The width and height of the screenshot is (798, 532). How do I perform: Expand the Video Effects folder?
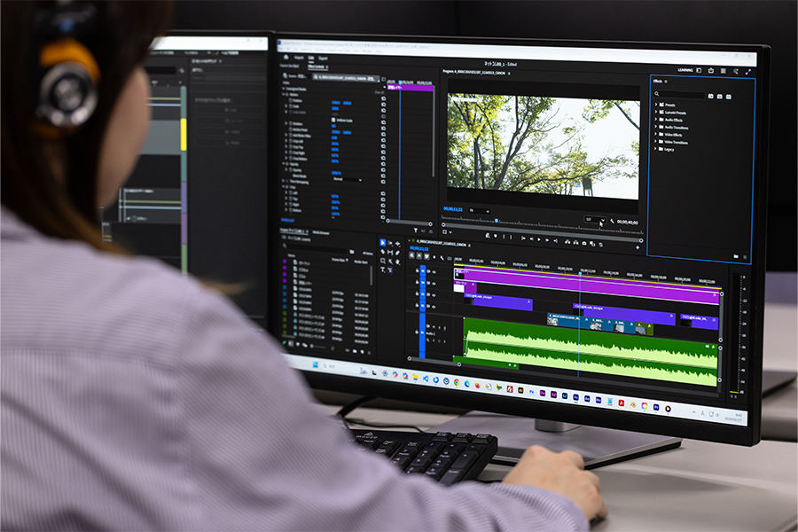tap(673, 134)
